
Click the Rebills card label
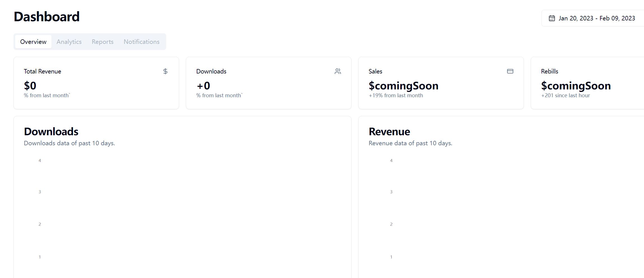coord(550,71)
